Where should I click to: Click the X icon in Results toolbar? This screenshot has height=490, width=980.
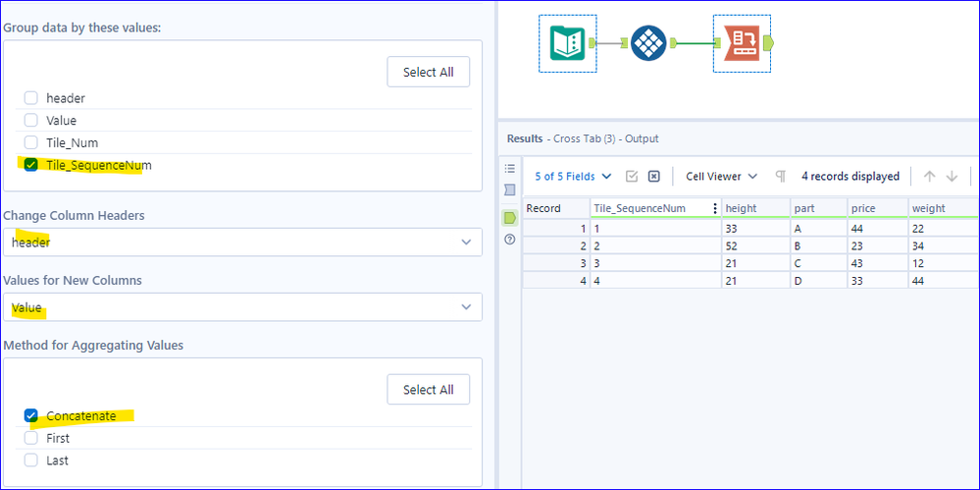point(653,177)
